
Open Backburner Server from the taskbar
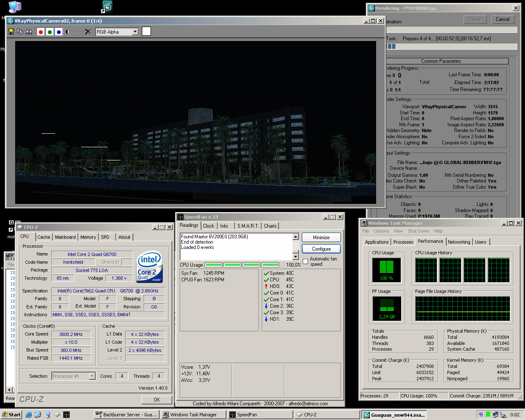tap(126, 415)
